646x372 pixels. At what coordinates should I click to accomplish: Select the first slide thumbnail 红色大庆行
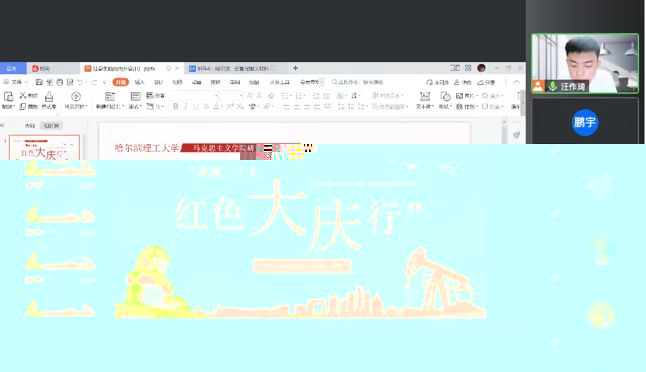[x=44, y=147]
